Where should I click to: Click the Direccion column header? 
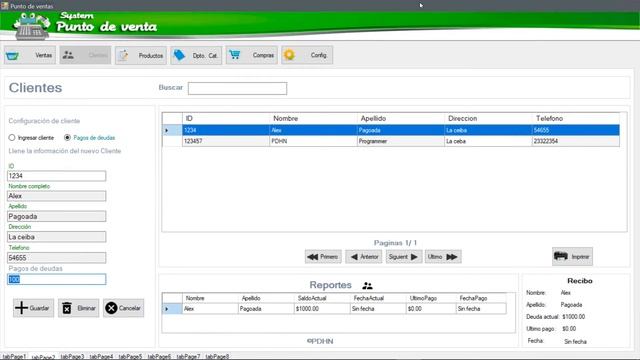(489, 119)
